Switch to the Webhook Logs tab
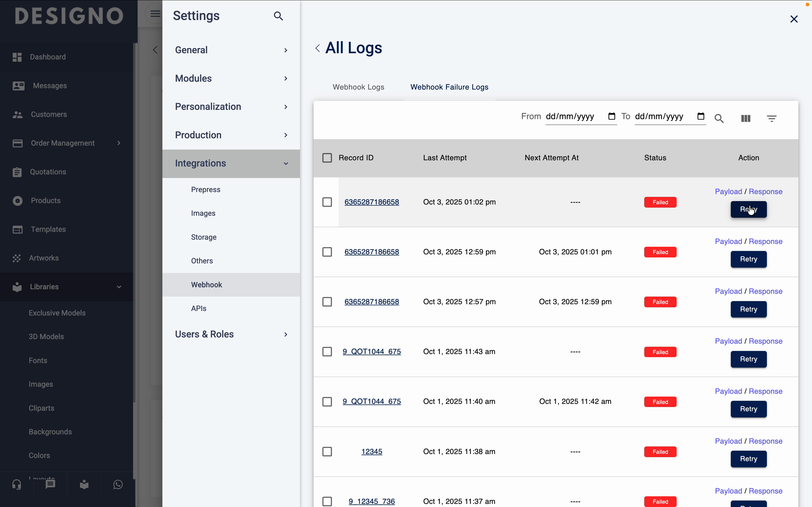Viewport: 812px width, 507px height. [358, 87]
